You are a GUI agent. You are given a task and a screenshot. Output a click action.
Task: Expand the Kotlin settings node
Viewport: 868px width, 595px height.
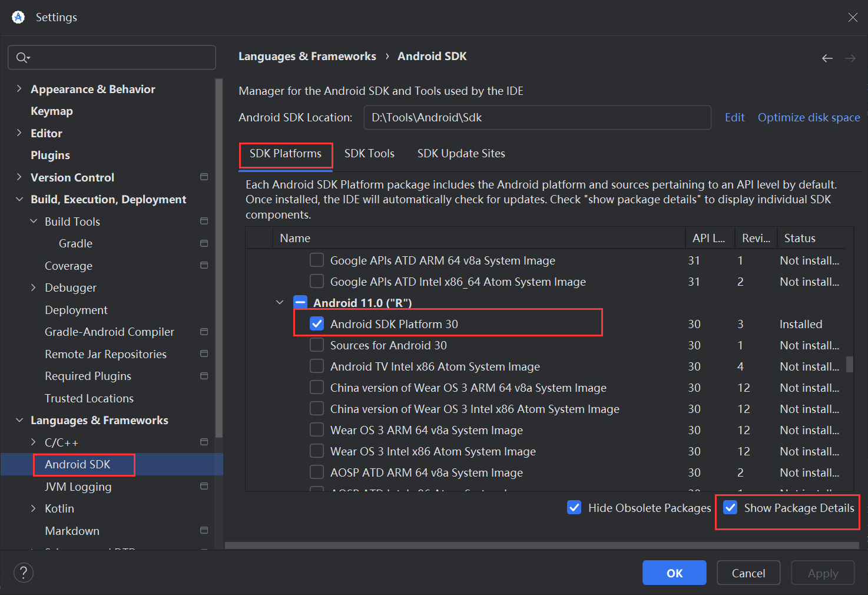[x=34, y=508]
